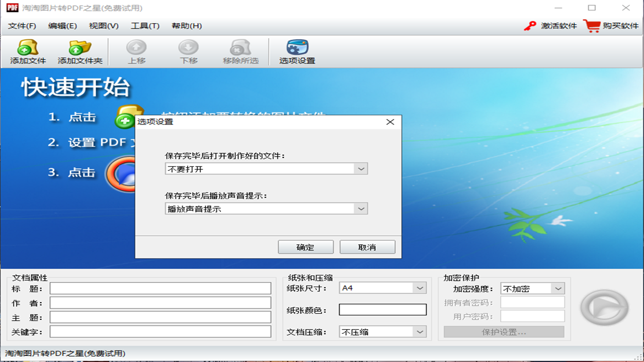644x362 pixels.
Task: Open the 工具(T) menu
Action: 145,26
